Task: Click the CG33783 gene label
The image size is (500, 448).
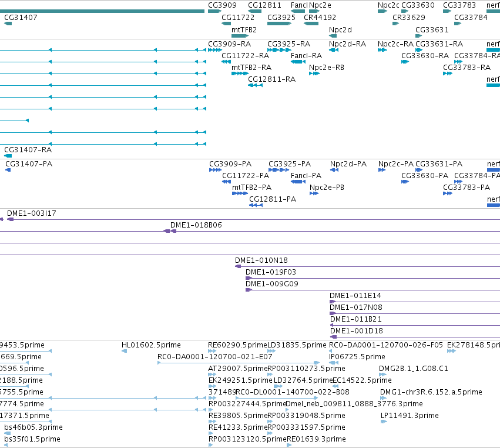Action: (x=459, y=5)
